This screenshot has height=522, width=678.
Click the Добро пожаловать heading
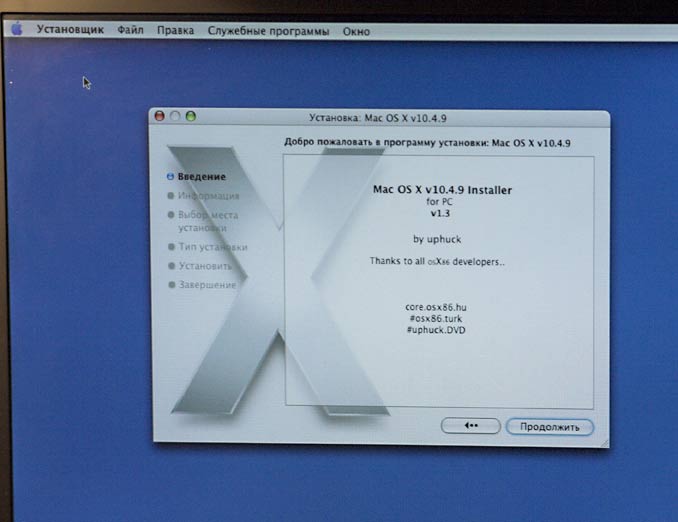[427, 143]
